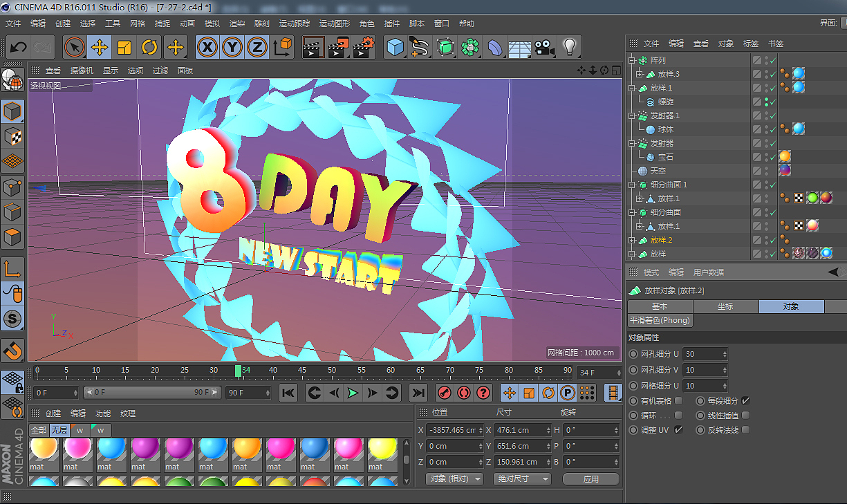The height and width of the screenshot is (504, 847).
Task: Enable 反转法线 checkbox
Action: coord(745,430)
